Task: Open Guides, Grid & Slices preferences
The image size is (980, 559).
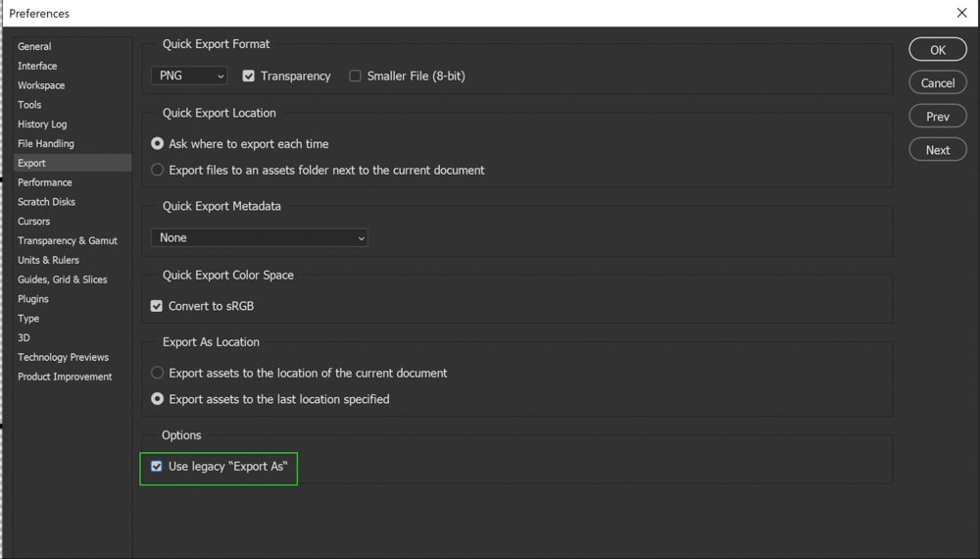Action: pos(63,279)
